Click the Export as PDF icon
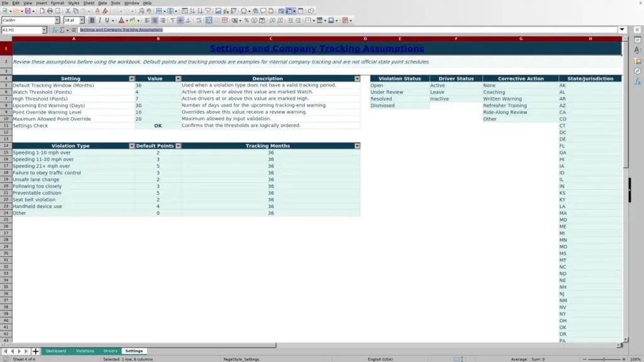644x362 pixels. point(42,11)
